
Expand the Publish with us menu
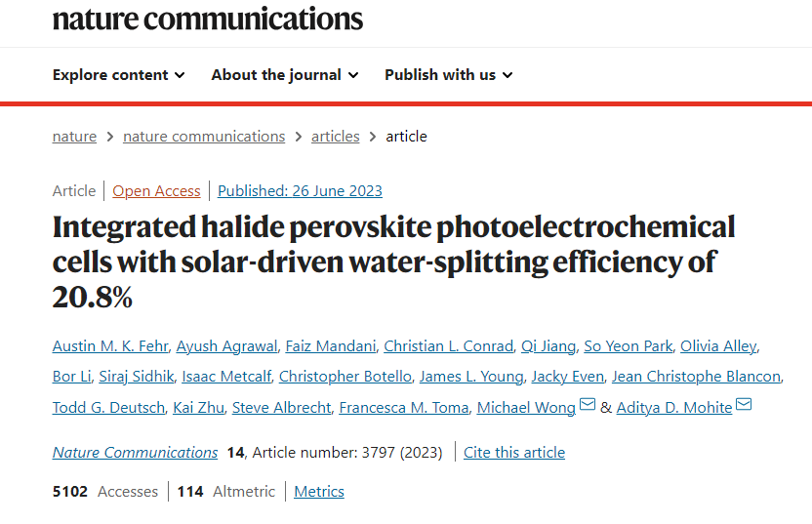click(x=448, y=75)
